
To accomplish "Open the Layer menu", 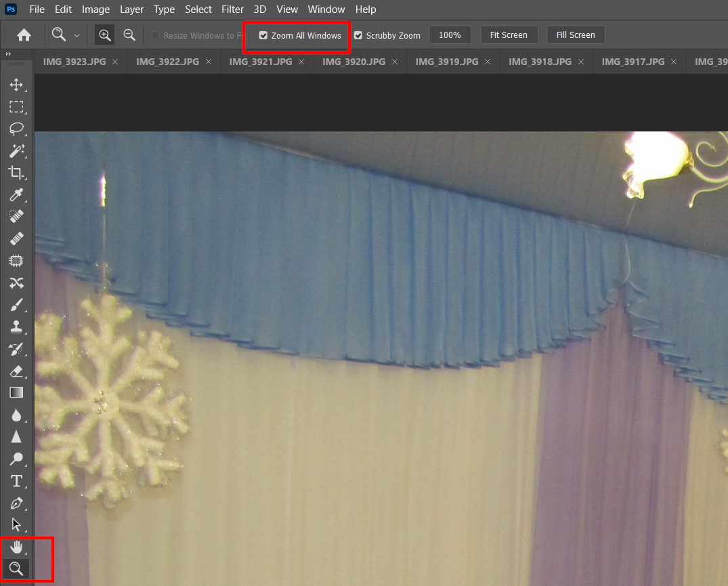I will 131,9.
